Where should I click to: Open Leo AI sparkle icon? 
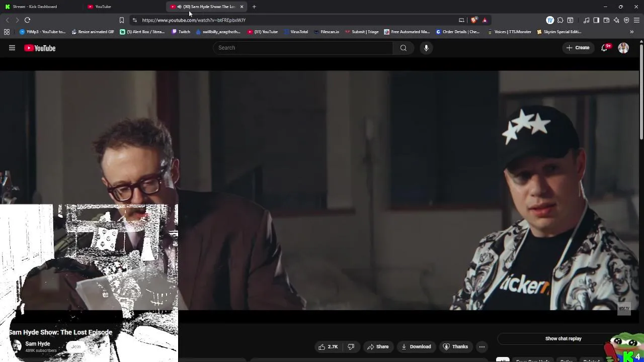point(616,20)
